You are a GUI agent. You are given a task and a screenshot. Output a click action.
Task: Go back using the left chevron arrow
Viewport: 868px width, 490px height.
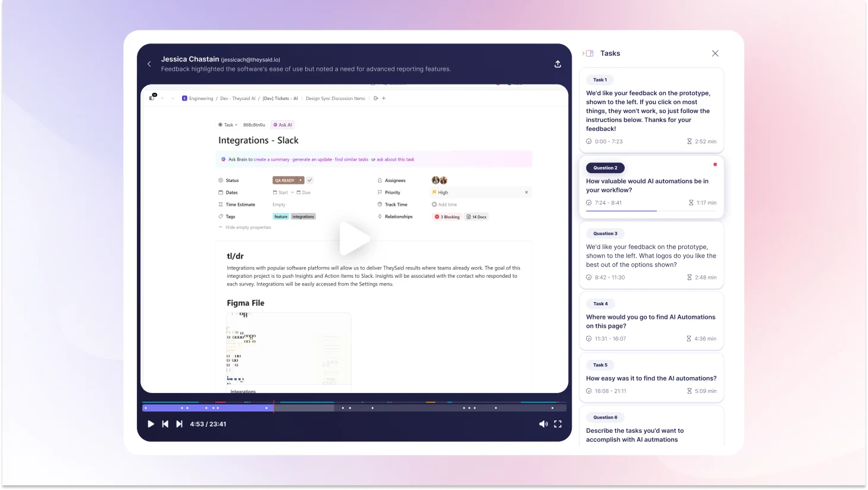(x=149, y=64)
